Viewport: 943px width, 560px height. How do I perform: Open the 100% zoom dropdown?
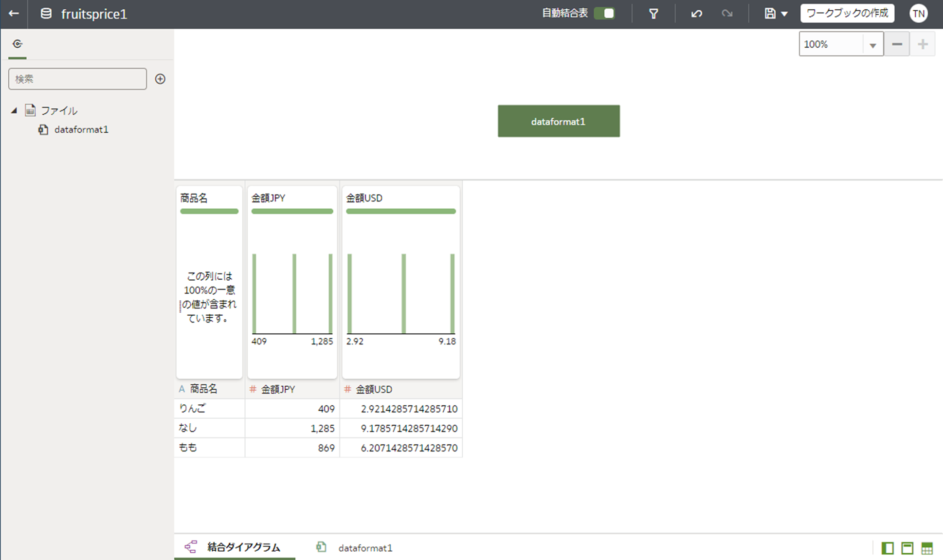[x=872, y=45]
